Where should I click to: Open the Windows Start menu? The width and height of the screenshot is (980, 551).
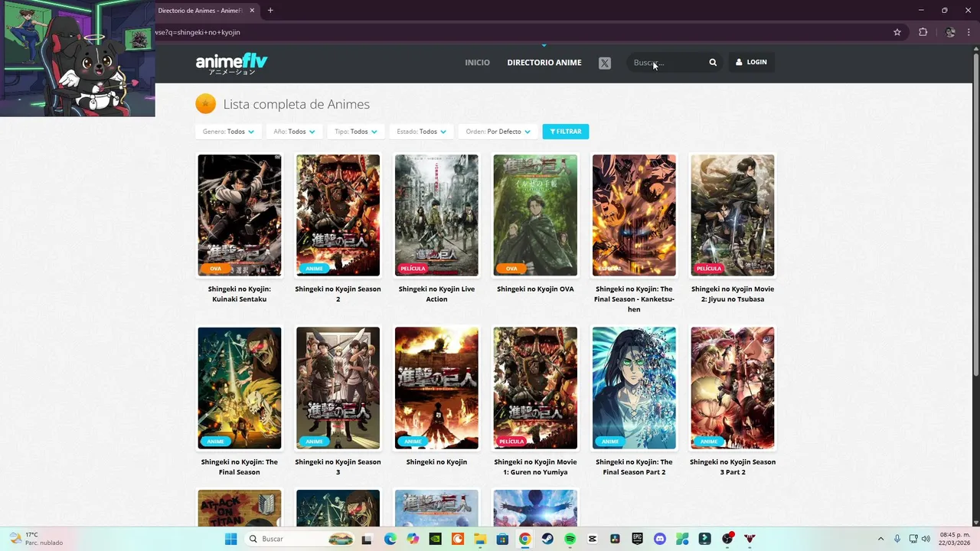(230, 539)
